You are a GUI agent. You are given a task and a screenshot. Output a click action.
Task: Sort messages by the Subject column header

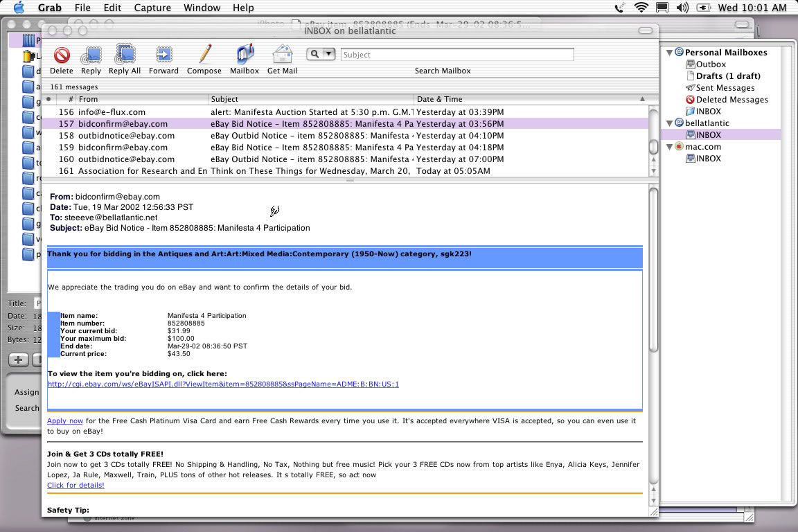point(310,99)
